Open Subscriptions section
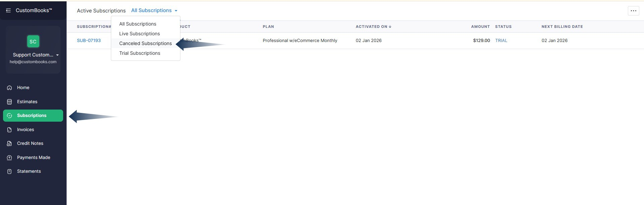Screen dimensions: 644x205 (33, 116)
